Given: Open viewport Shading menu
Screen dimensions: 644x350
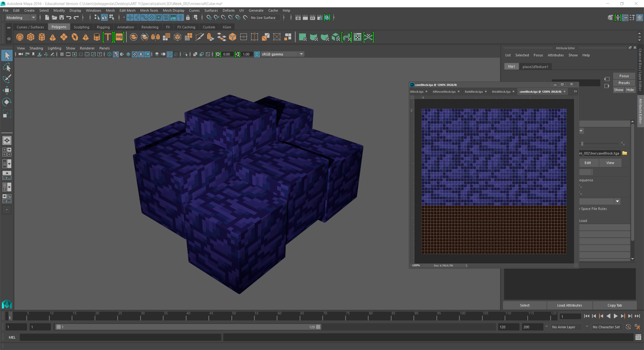Looking at the screenshot, I should pyautogui.click(x=36, y=48).
